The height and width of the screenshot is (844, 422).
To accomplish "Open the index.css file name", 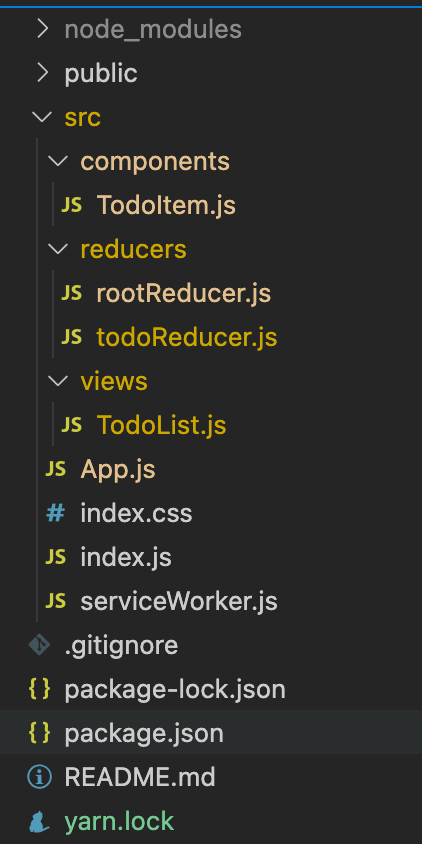I will [x=136, y=514].
